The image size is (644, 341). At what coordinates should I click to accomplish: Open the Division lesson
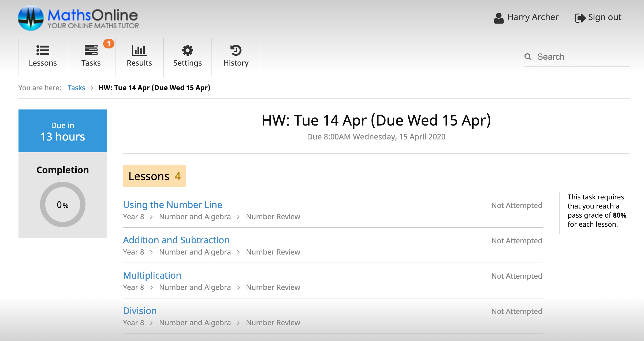[140, 311]
